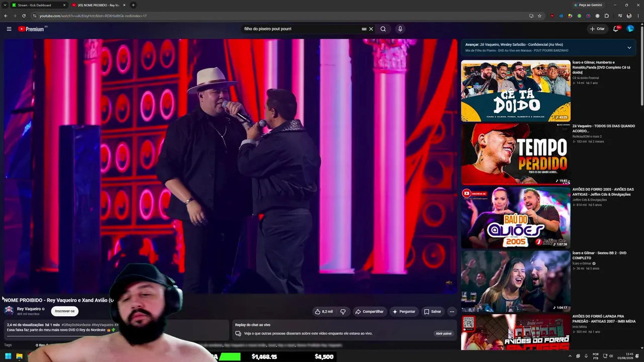Reload the current page
Screen dimensions: 644x362
24,16
